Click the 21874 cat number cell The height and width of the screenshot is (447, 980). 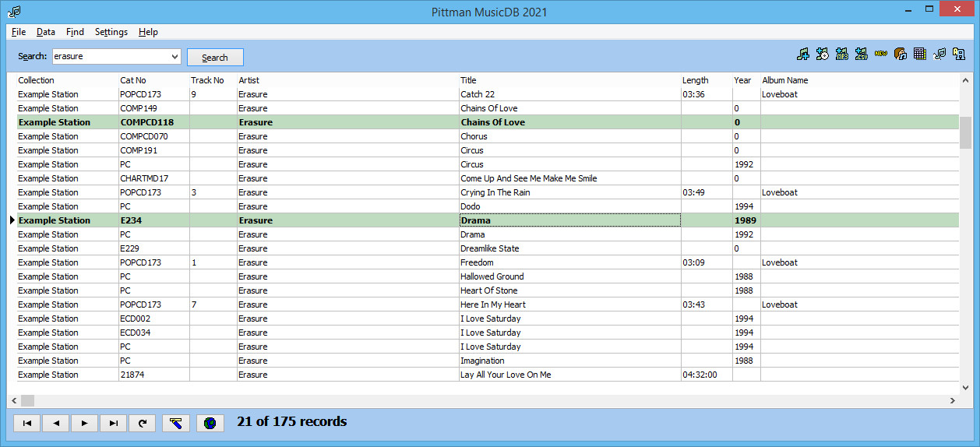[x=153, y=375]
